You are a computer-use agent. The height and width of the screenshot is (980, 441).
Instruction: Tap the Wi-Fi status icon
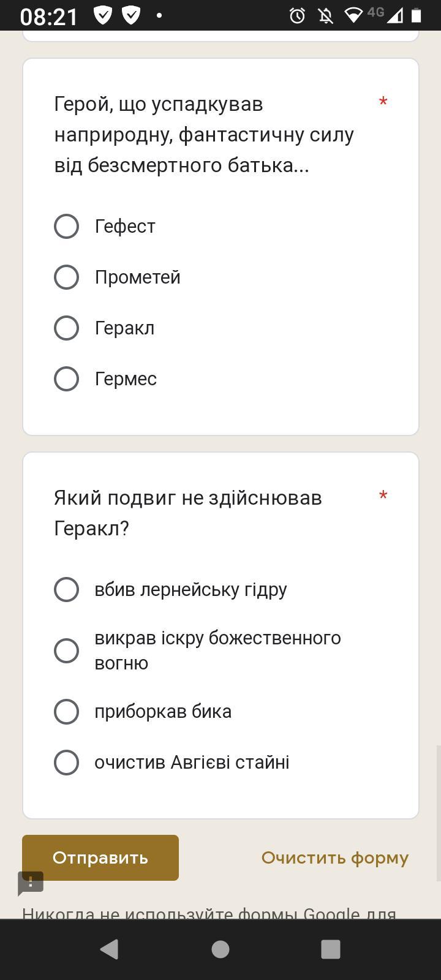click(353, 15)
